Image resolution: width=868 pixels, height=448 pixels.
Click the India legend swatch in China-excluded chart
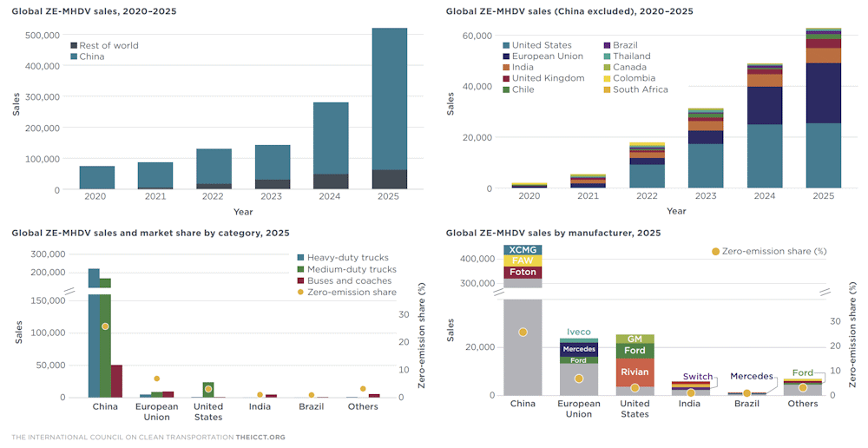(x=506, y=68)
